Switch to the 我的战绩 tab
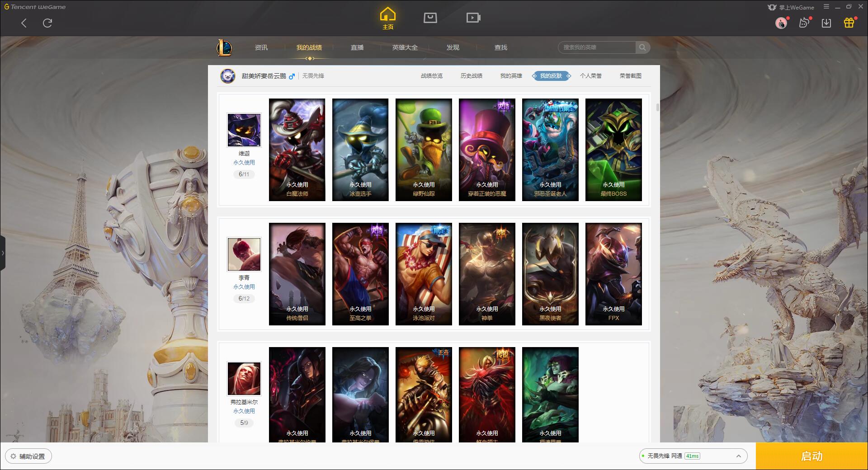The image size is (868, 470). 309,47
